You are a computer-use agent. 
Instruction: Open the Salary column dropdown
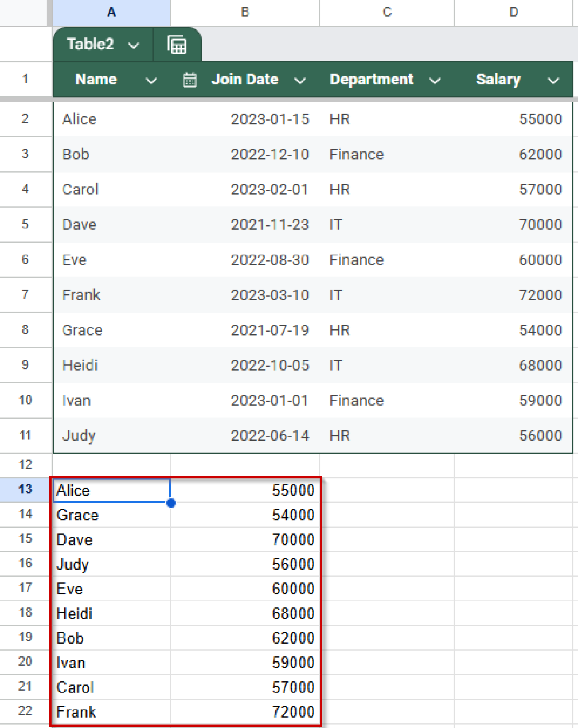click(x=553, y=81)
